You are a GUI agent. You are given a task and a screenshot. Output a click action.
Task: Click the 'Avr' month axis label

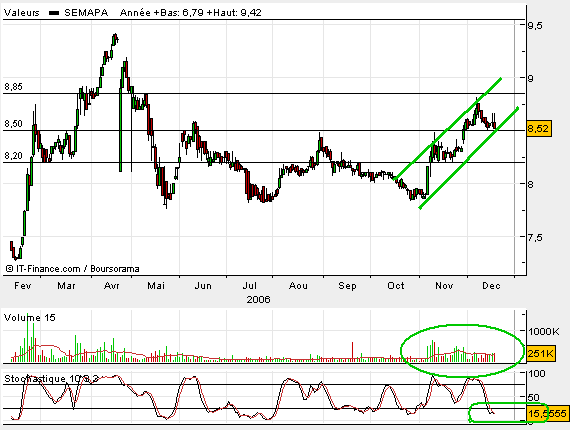112,286
